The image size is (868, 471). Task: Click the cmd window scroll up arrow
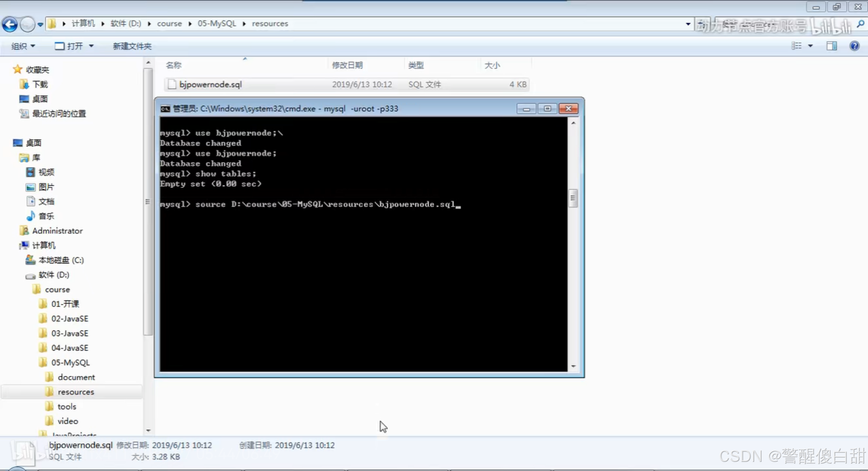coord(573,123)
